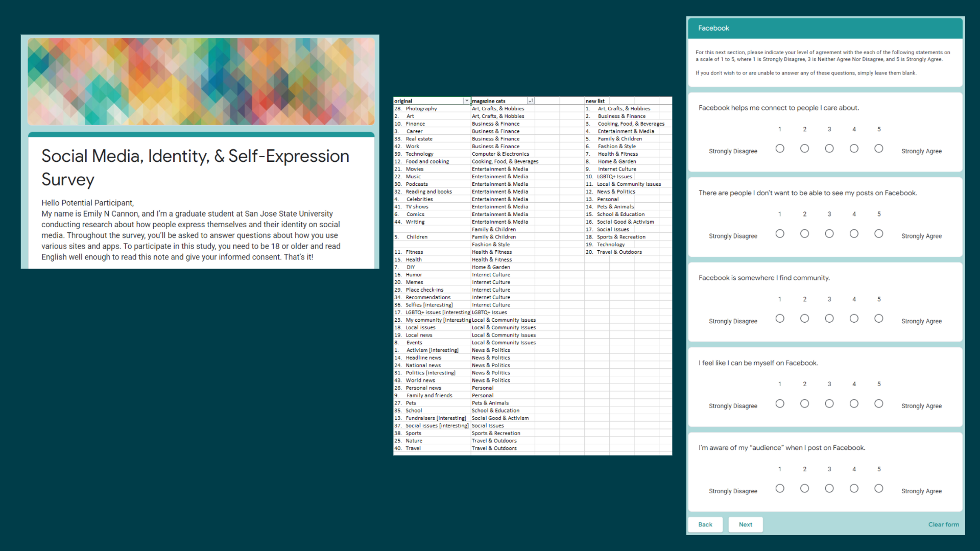Select rating 2 for 'Facebook helps me connect to people'
The width and height of the screenshot is (980, 551).
coord(805,149)
